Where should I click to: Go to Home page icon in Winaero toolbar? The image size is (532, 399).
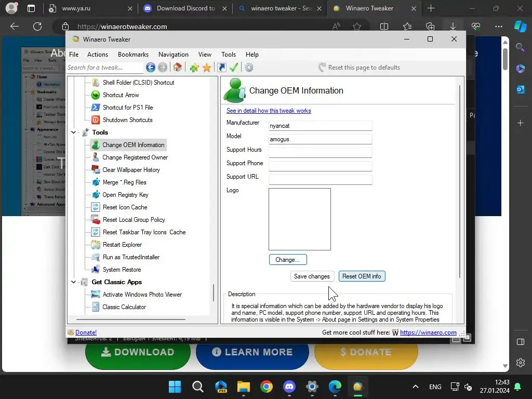tap(177, 67)
